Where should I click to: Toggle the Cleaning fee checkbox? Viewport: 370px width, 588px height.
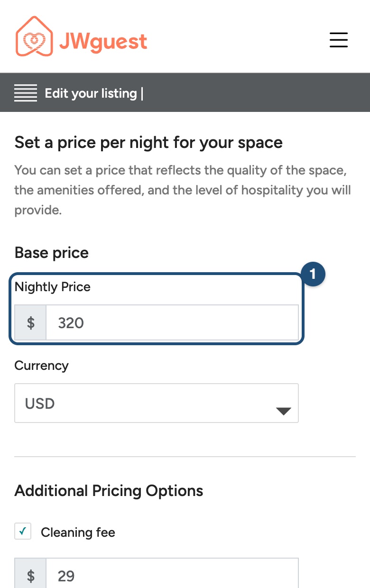[x=23, y=531]
